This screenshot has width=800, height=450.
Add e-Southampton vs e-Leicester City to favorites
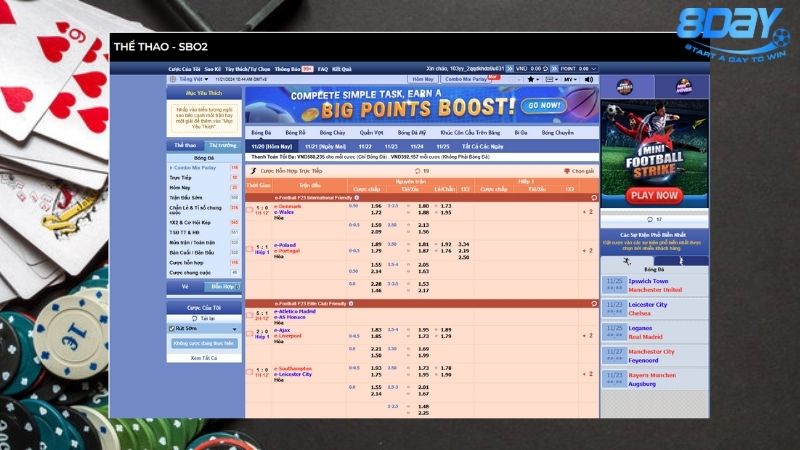250,372
